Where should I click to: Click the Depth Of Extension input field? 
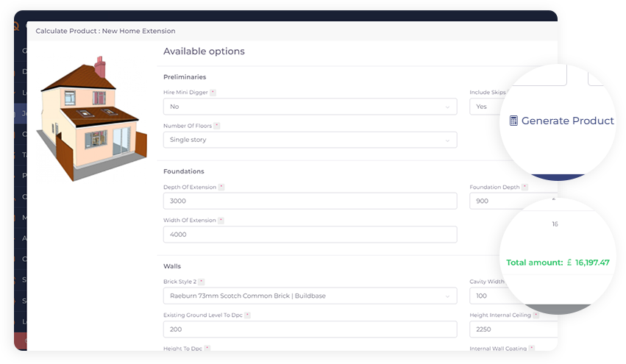pyautogui.click(x=309, y=201)
